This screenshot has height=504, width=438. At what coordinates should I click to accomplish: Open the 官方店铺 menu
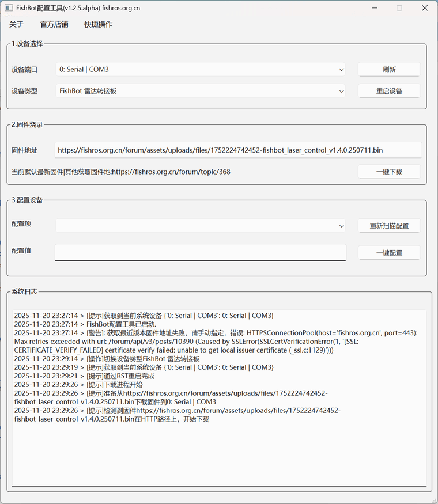[54, 24]
